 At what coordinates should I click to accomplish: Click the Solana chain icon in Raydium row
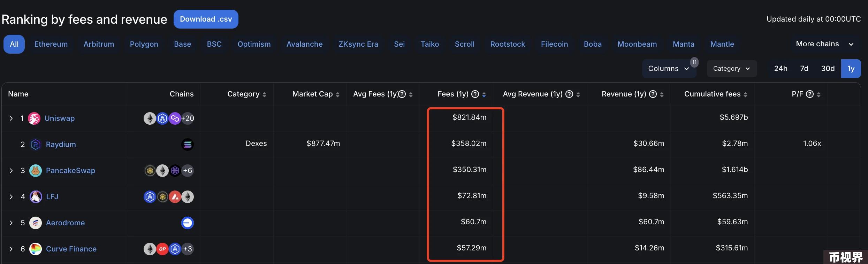pyautogui.click(x=188, y=145)
